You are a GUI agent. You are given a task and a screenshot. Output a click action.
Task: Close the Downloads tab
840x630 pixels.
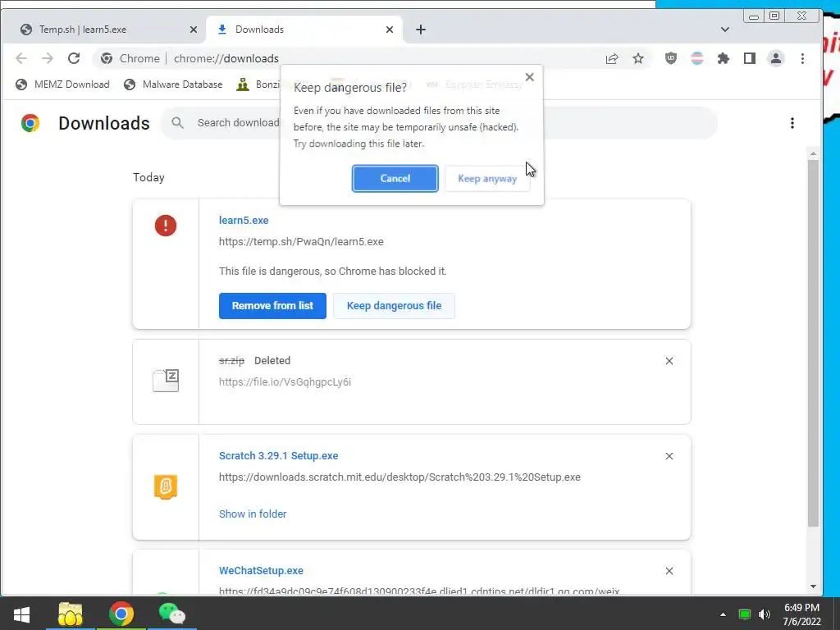click(390, 30)
